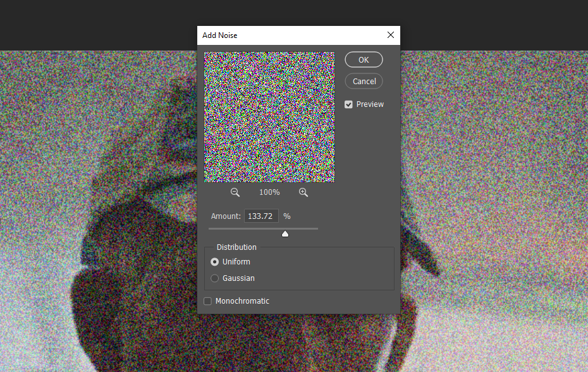588x372 pixels.
Task: Cancel the Add Noise filter
Action: pos(364,82)
